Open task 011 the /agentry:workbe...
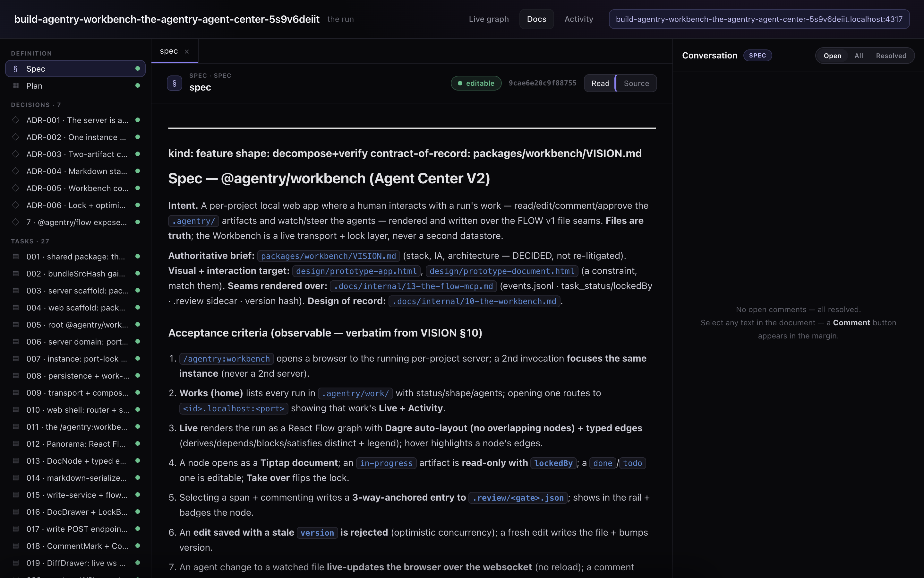This screenshot has height=578, width=924. 75,427
